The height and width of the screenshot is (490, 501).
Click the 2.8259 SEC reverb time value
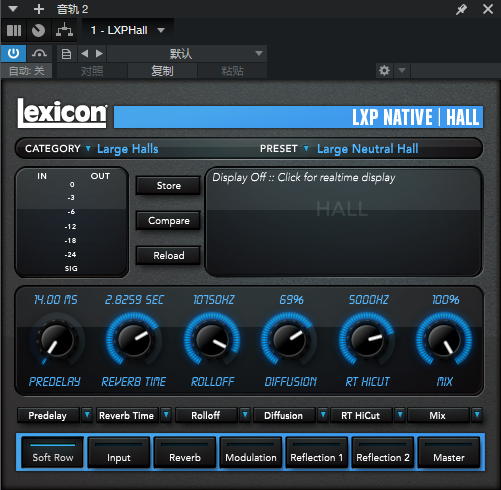click(x=134, y=300)
